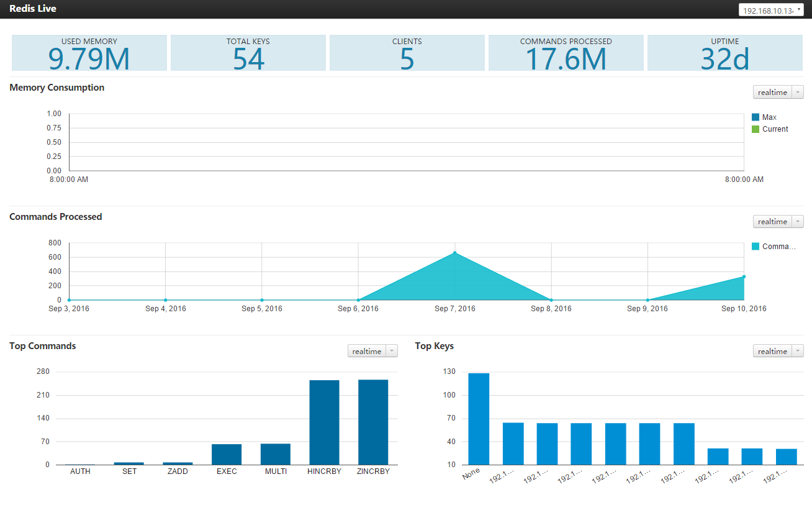812x510 pixels.
Task: Click the None bar in Top Keys
Action: click(x=479, y=419)
